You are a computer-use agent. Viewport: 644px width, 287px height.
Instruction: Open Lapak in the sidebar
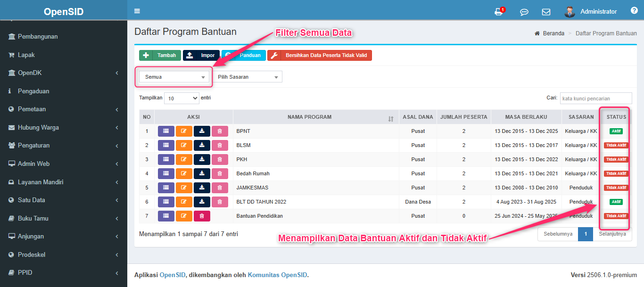pyautogui.click(x=64, y=55)
